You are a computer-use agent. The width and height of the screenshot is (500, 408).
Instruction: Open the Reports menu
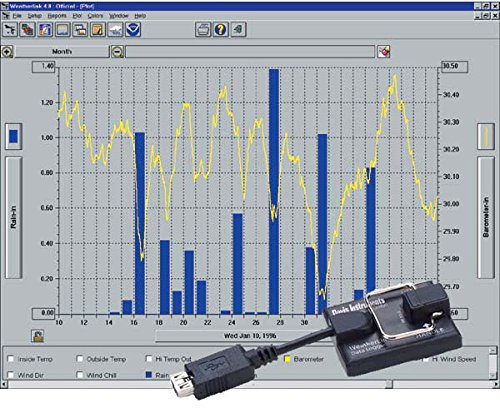pos(57,16)
